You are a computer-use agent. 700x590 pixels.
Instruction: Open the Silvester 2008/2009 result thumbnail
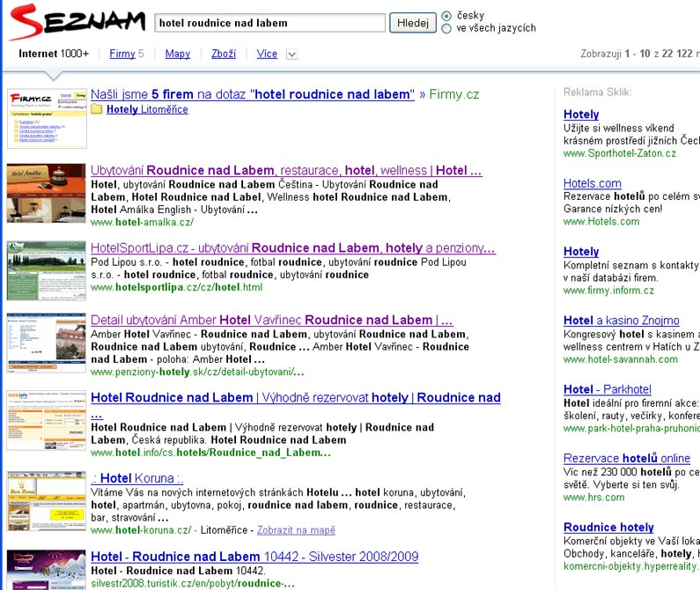pos(47,570)
